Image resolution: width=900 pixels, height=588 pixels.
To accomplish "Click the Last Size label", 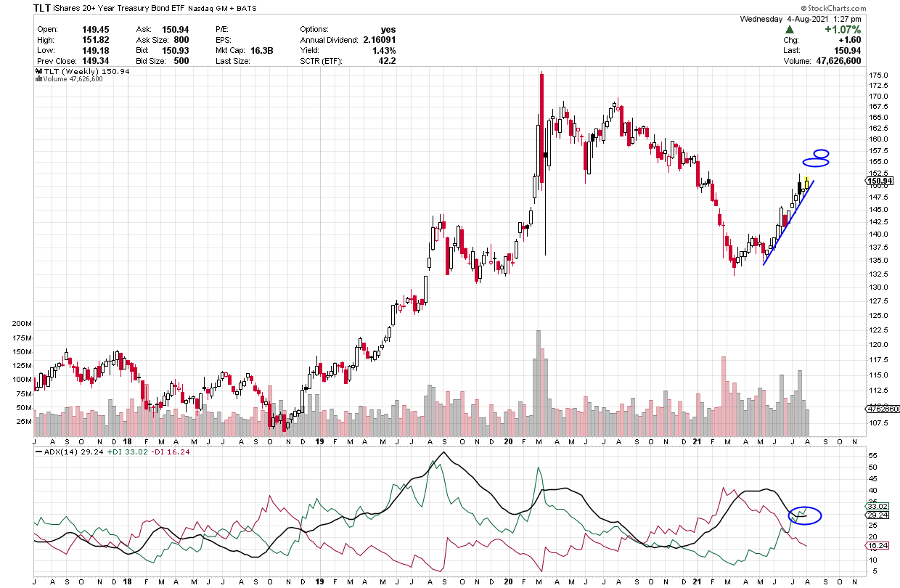I will (232, 61).
